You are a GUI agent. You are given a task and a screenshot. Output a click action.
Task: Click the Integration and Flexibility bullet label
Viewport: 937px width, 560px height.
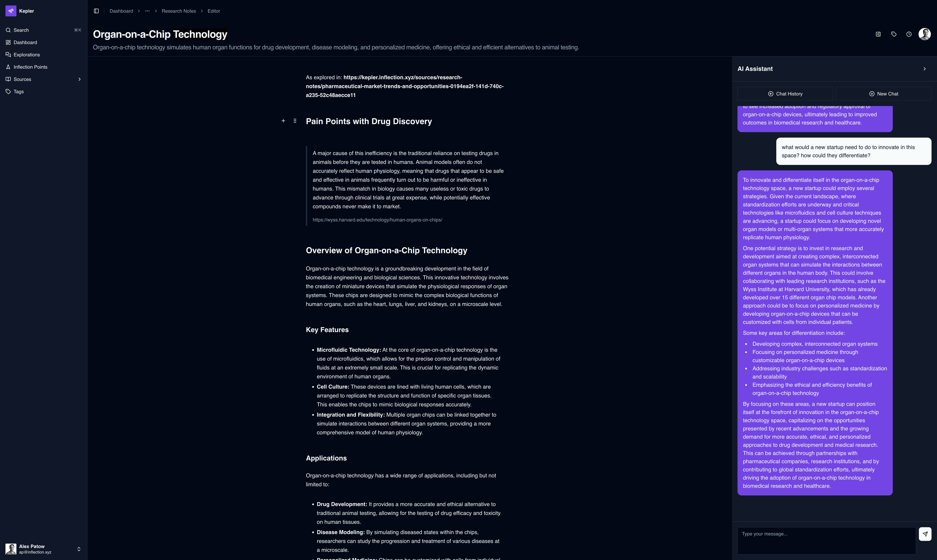coord(351,415)
